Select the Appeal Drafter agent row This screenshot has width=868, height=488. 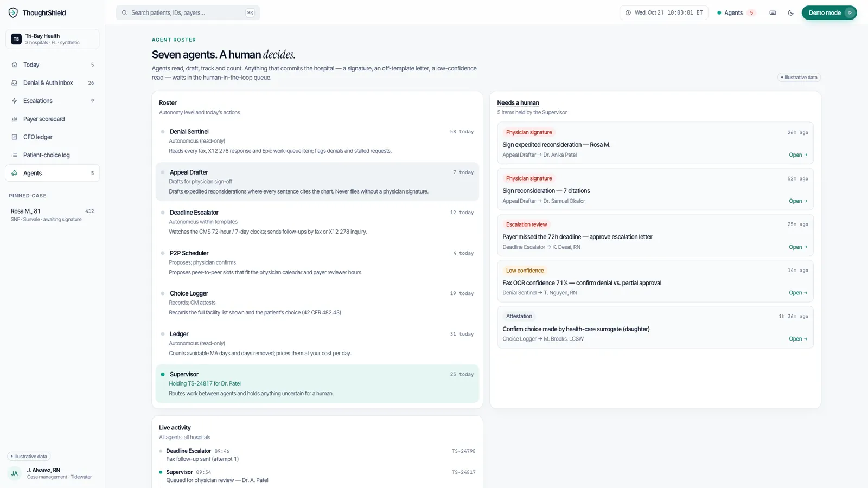317,182
